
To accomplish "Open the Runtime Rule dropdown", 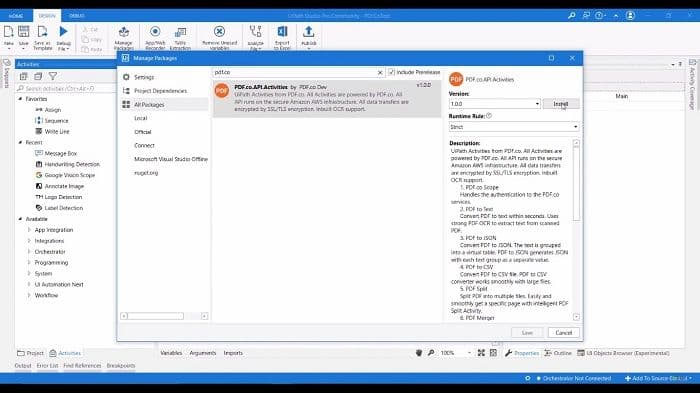I will click(575, 127).
